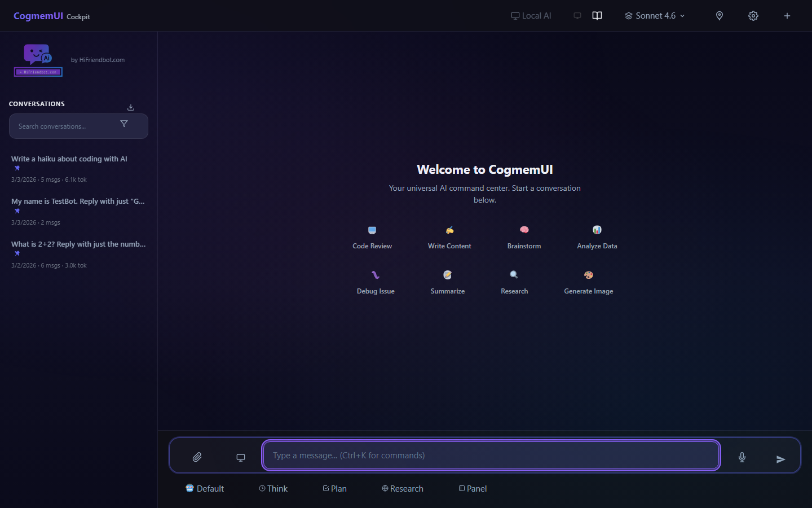
Task: Click the Brainstorm quick action
Action: tap(524, 238)
